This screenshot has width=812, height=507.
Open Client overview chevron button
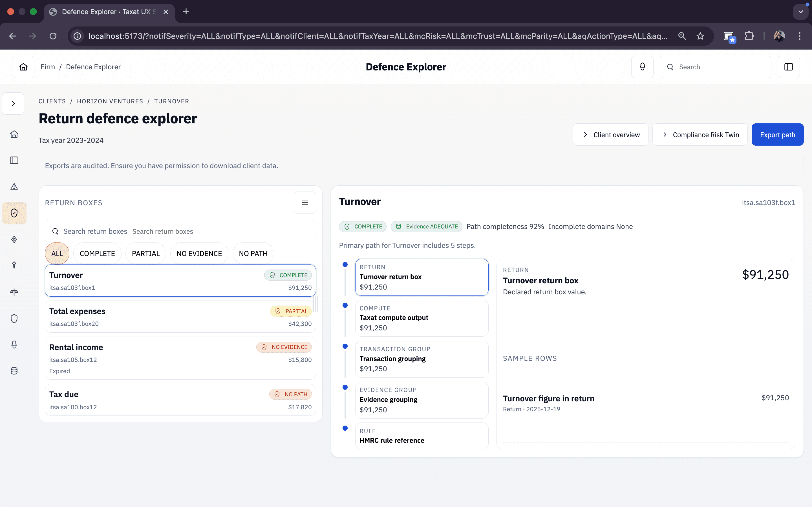tap(610, 134)
